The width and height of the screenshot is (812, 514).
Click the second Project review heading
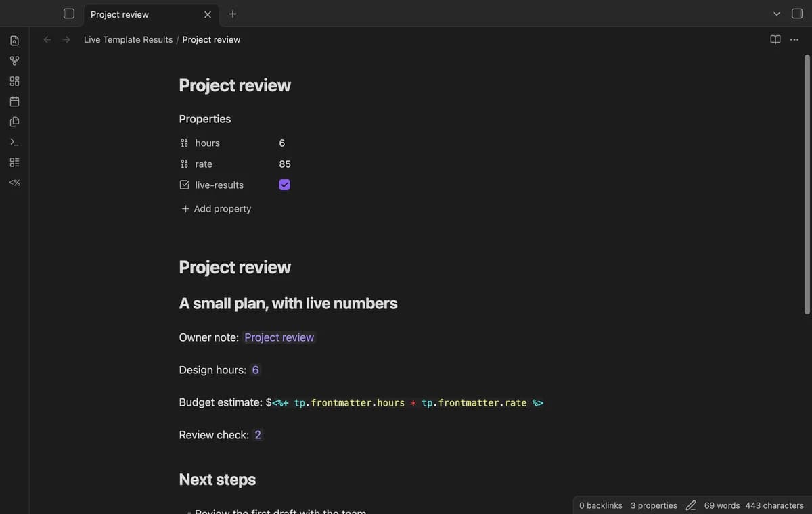(235, 267)
